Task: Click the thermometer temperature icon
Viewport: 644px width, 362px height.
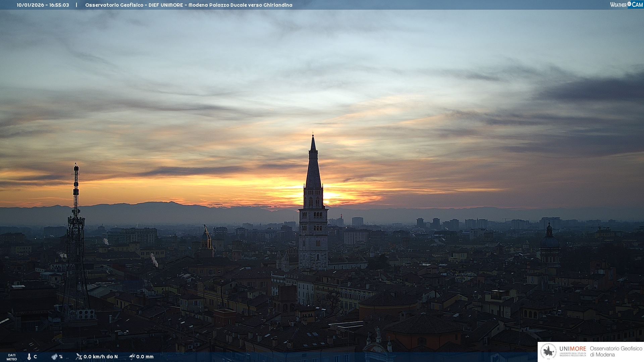Action: pos(29,357)
